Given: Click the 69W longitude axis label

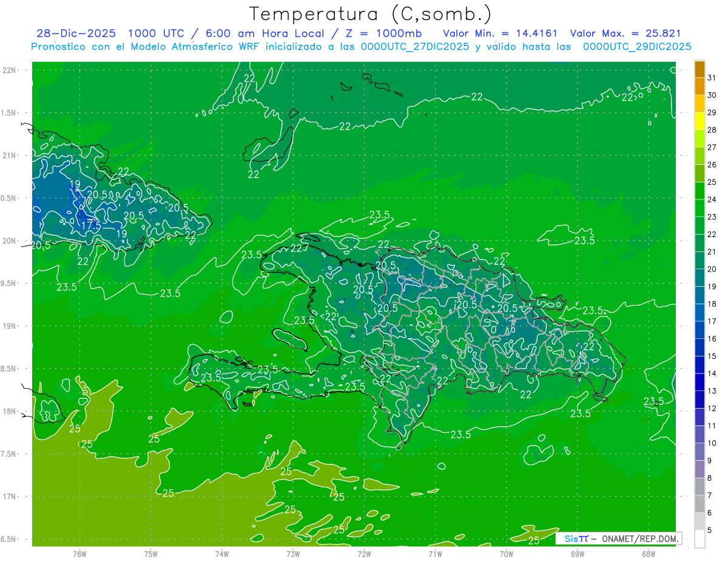Looking at the screenshot, I should coord(578,554).
